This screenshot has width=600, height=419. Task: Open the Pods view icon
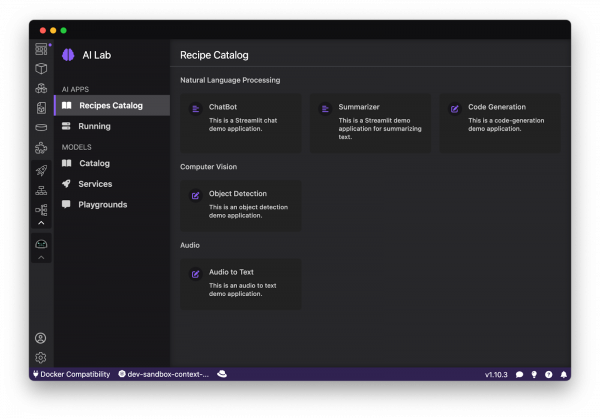(41, 88)
